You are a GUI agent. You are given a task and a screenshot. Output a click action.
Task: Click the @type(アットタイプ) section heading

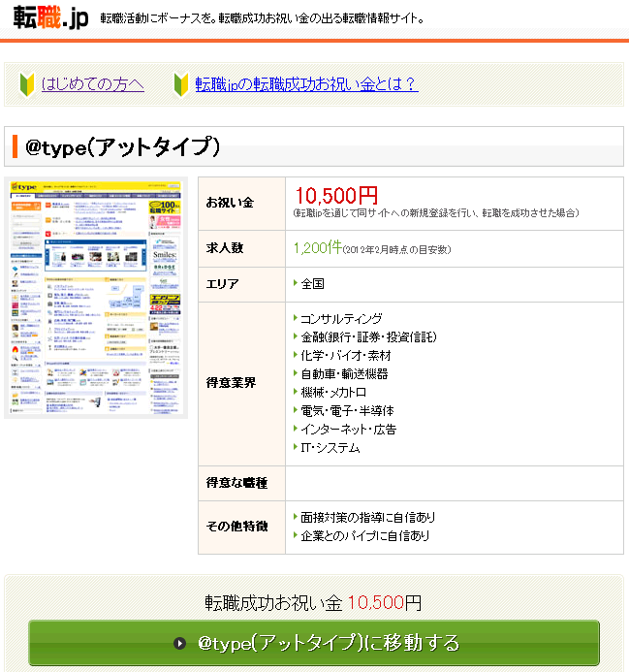coord(123,147)
